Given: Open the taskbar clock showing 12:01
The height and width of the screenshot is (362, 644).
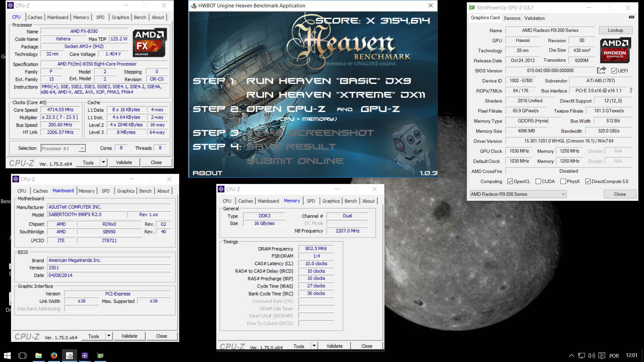Looking at the screenshot, I should (632, 355).
